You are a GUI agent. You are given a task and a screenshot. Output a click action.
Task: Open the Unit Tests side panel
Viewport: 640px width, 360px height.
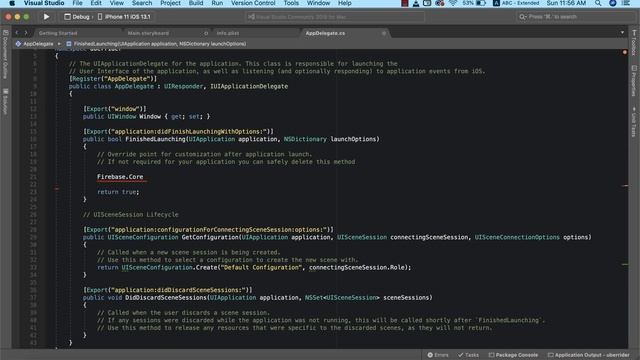point(634,122)
